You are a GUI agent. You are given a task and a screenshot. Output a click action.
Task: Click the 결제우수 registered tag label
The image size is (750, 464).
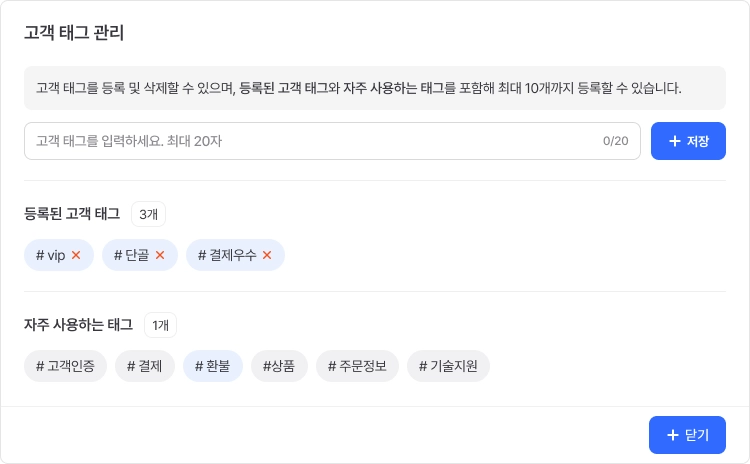coord(228,255)
